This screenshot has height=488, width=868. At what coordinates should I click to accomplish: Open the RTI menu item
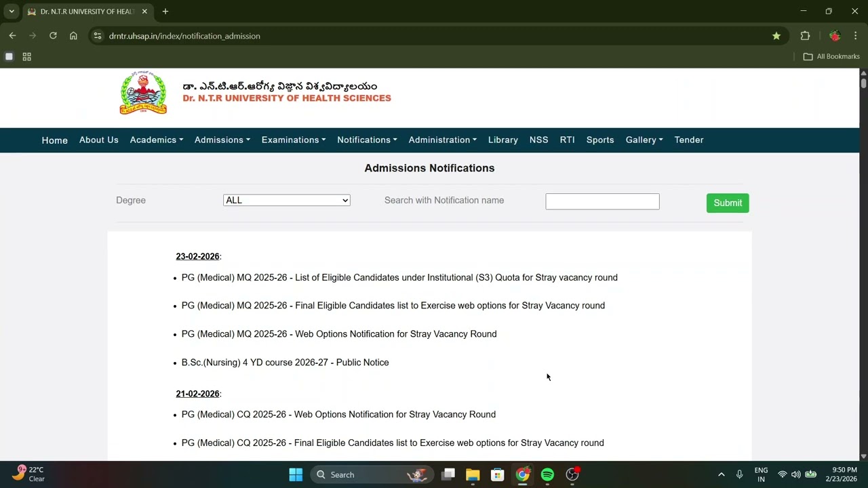(x=568, y=140)
